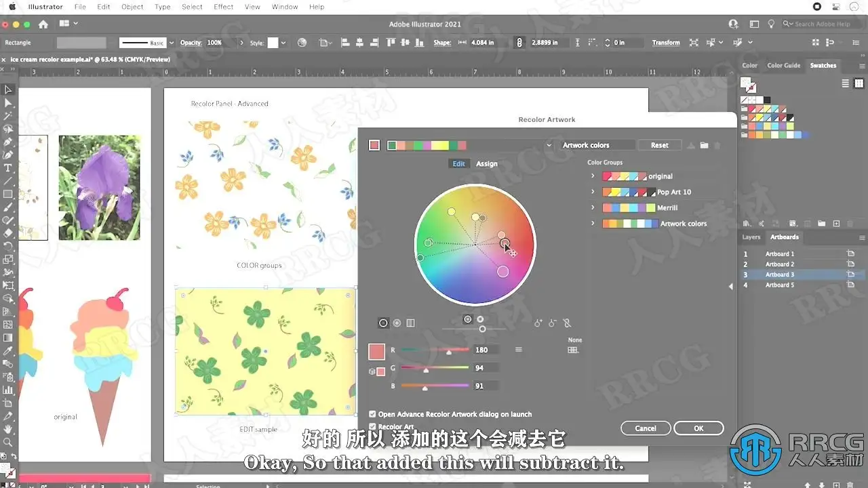Click the unlink harmony colors icon
868x488 pixels.
pos(567,323)
